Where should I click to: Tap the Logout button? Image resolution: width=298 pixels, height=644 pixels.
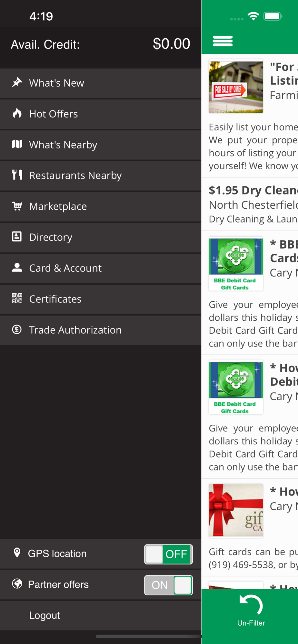click(45, 615)
